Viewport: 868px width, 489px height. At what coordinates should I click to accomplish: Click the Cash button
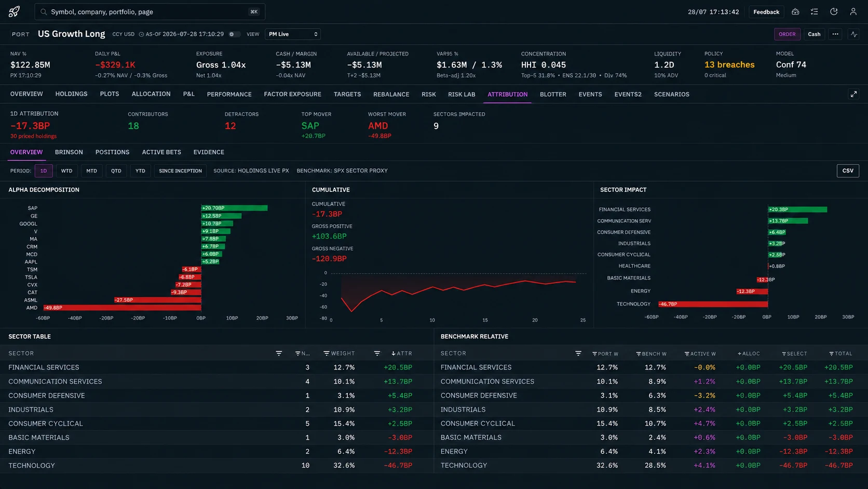(x=814, y=34)
